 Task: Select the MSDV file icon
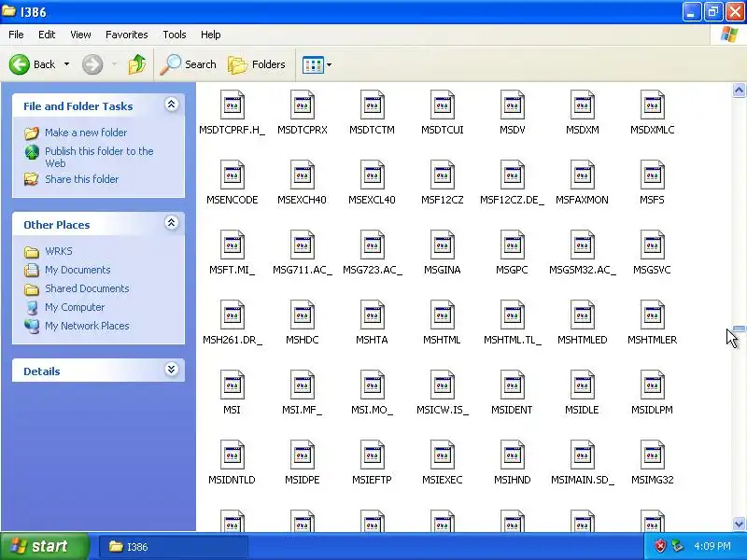coord(512,105)
